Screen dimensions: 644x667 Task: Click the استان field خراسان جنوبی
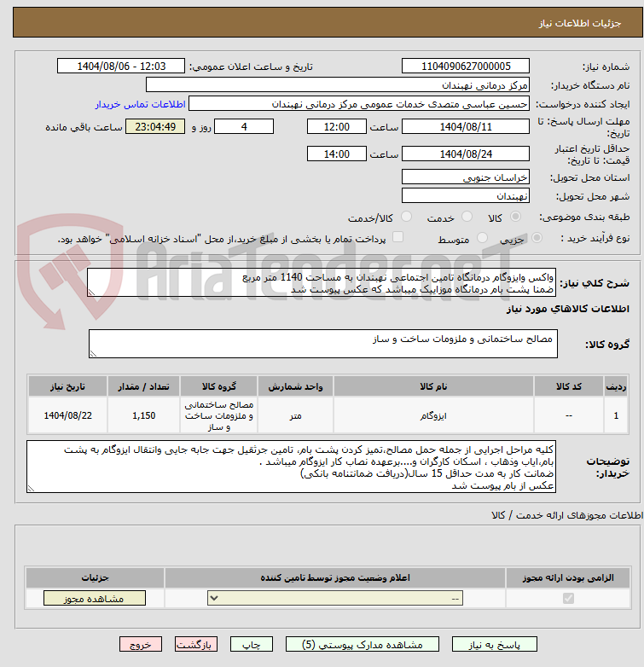466,177
